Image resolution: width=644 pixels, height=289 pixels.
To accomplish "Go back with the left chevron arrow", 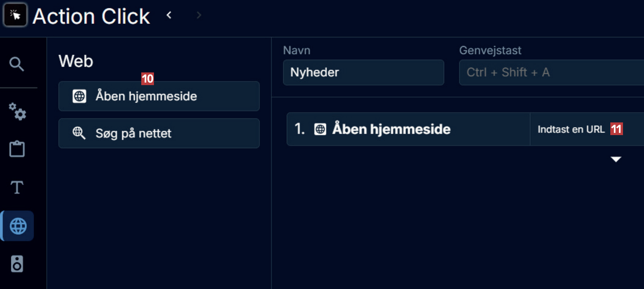I will 169,15.
